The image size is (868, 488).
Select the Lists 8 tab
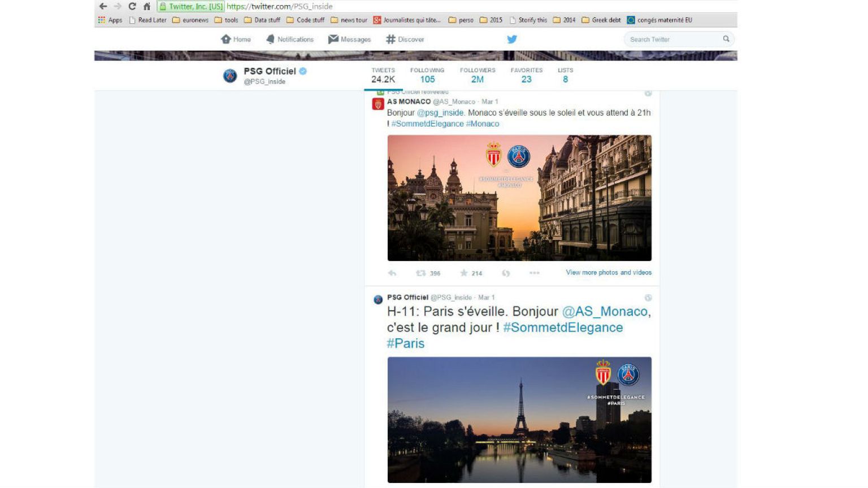click(x=565, y=75)
